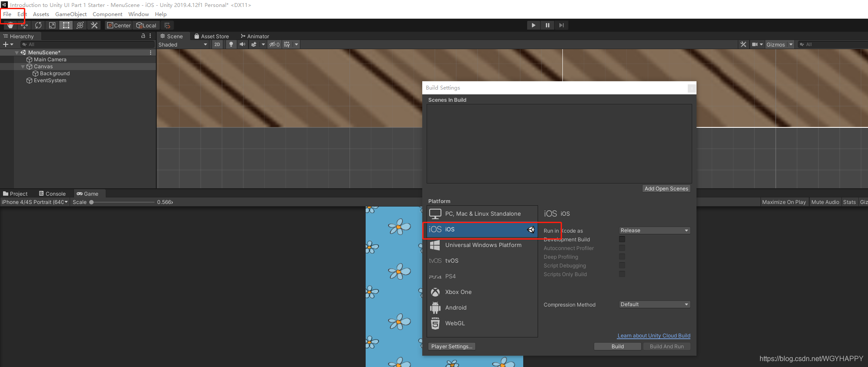Select Main Camera in Hierarchy

pos(50,60)
